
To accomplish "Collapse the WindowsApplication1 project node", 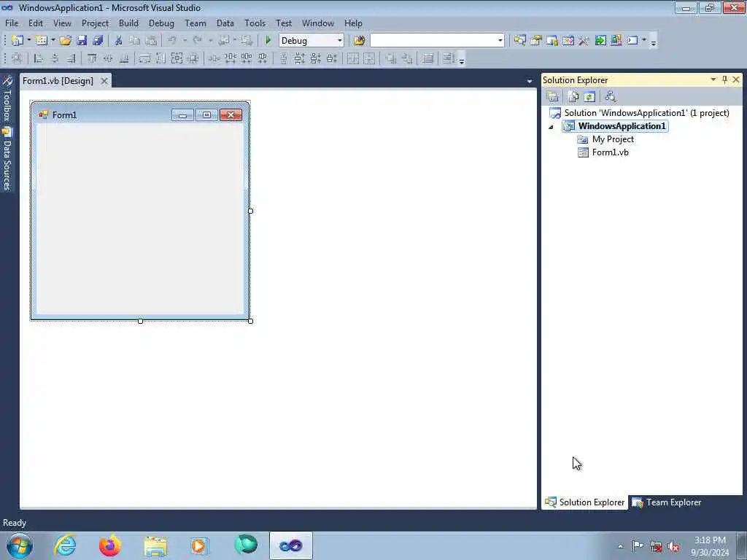I will [551, 127].
